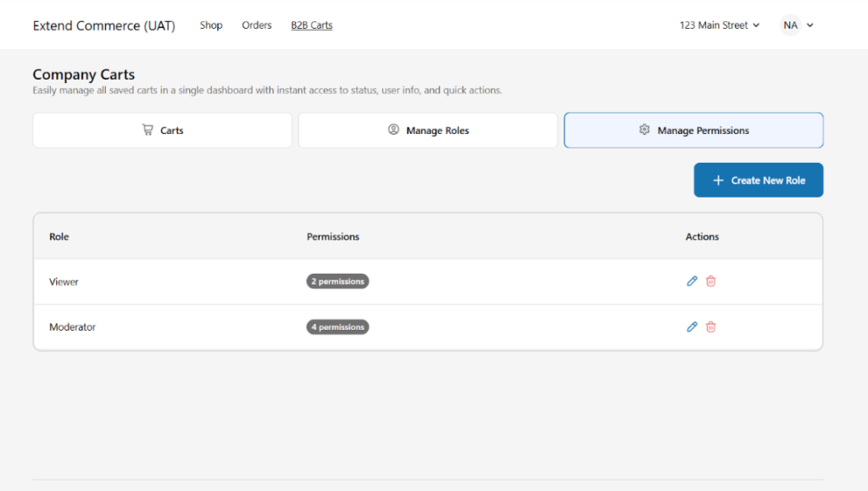Open the Shop menu item
Image resolution: width=868 pixels, height=491 pixels.
point(211,25)
